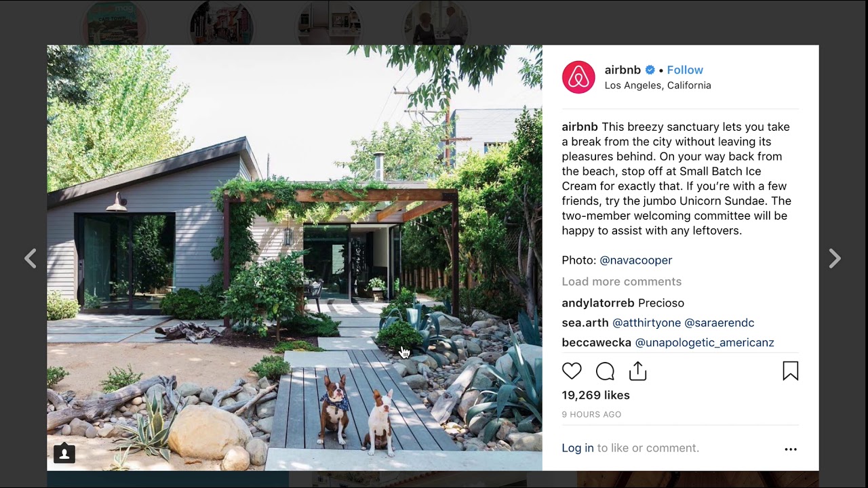This screenshot has width=868, height=488.
Task: Go to next post with right arrow
Action: [x=835, y=258]
